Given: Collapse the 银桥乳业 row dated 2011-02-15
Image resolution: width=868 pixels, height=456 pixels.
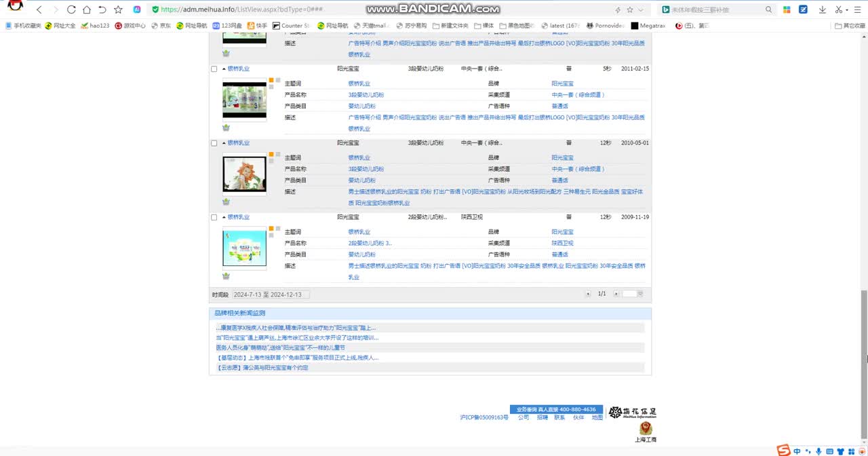Looking at the screenshot, I should pyautogui.click(x=224, y=69).
